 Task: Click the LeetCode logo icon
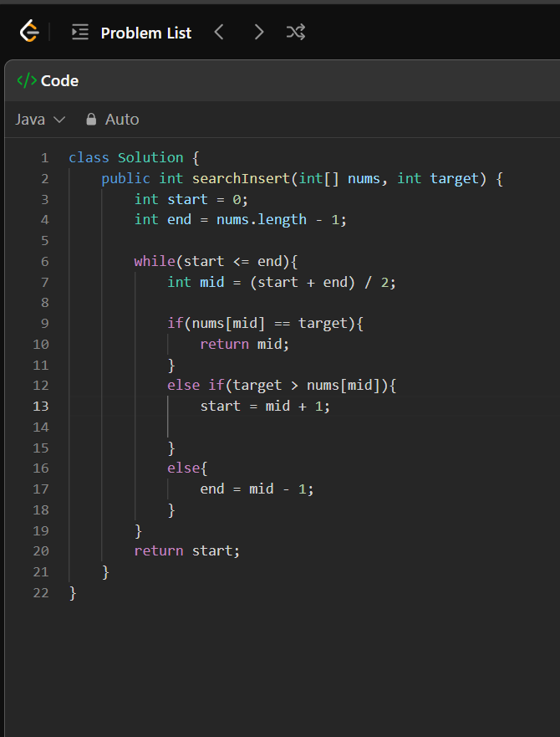(29, 32)
